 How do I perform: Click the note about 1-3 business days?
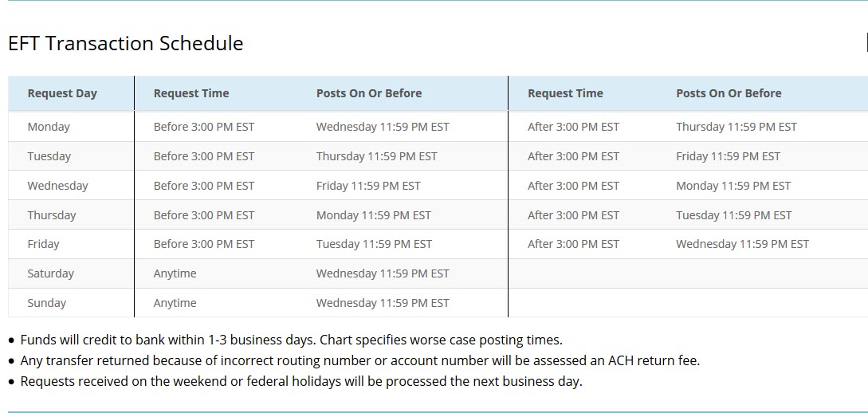tap(291, 340)
